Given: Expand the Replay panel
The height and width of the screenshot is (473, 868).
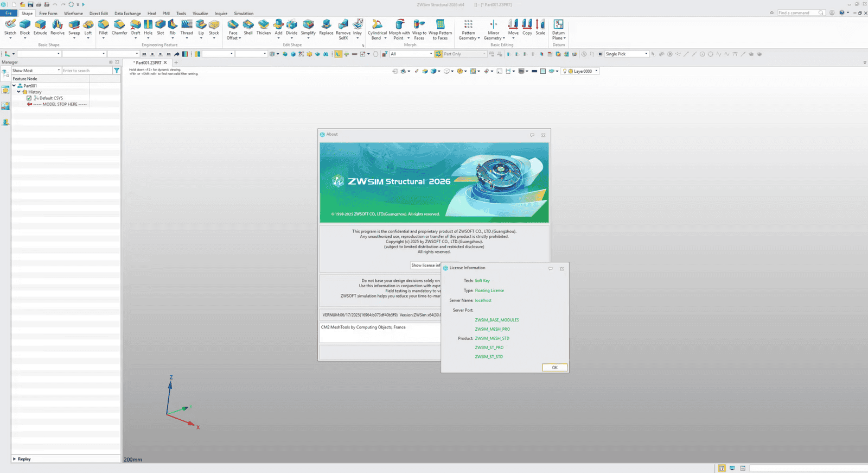Looking at the screenshot, I should click(15, 459).
